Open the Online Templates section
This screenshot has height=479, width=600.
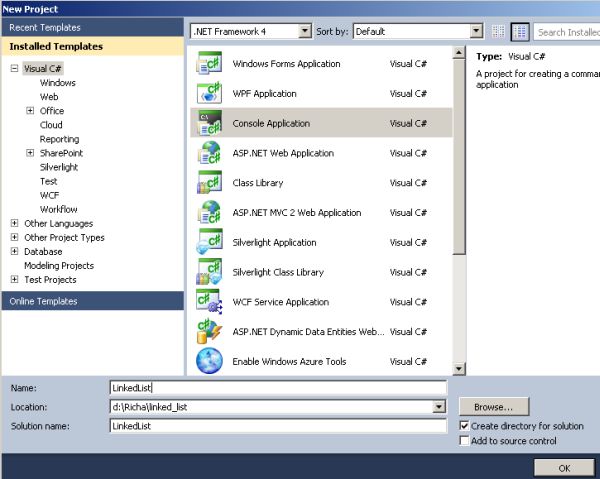[92, 301]
